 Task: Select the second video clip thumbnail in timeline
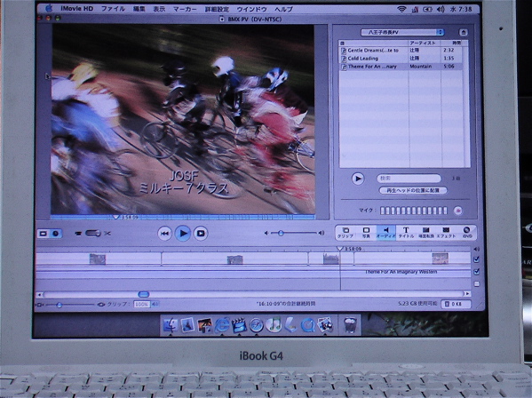[x=234, y=260]
